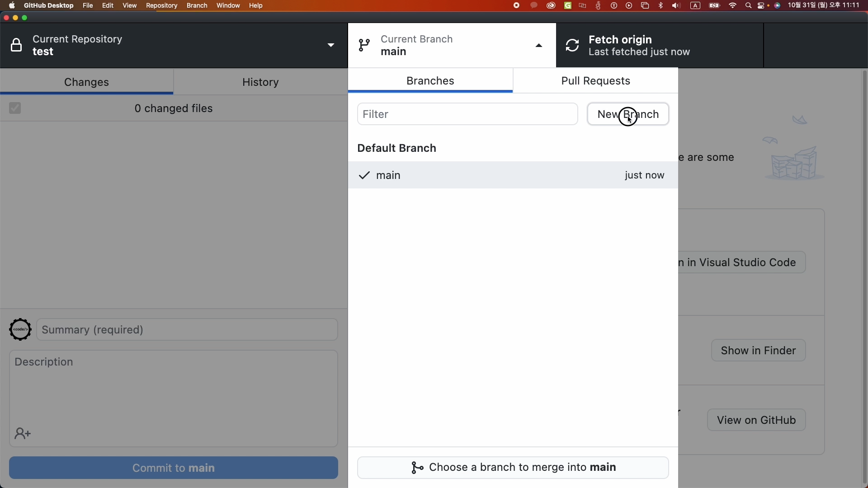Open Spotlight search magnifier in the menu bar
The height and width of the screenshot is (488, 868).
(749, 6)
